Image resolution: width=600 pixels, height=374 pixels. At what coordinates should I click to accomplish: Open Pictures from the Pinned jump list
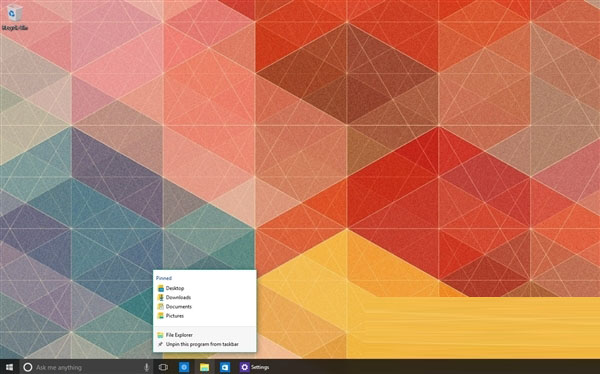(x=205, y=316)
